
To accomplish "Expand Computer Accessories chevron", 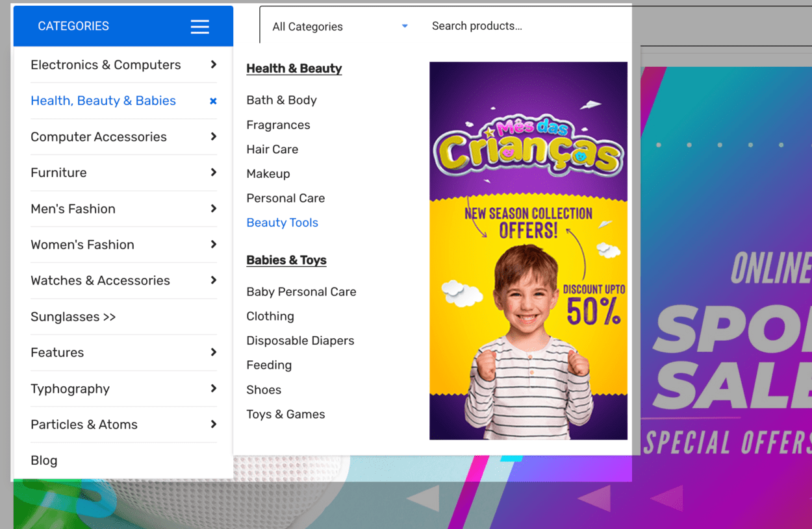I will pyautogui.click(x=214, y=136).
